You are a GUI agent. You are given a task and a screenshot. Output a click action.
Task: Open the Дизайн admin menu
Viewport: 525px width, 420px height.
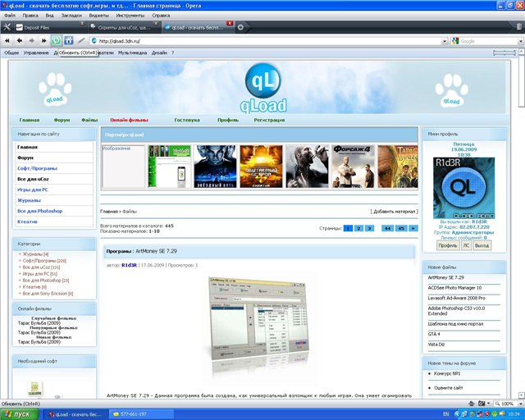tap(159, 53)
